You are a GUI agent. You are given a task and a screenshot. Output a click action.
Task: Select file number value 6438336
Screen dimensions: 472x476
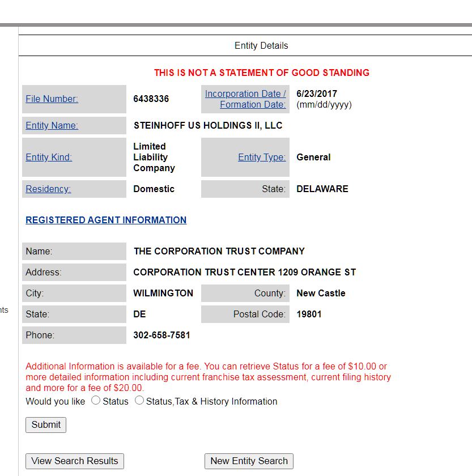pyautogui.click(x=151, y=99)
